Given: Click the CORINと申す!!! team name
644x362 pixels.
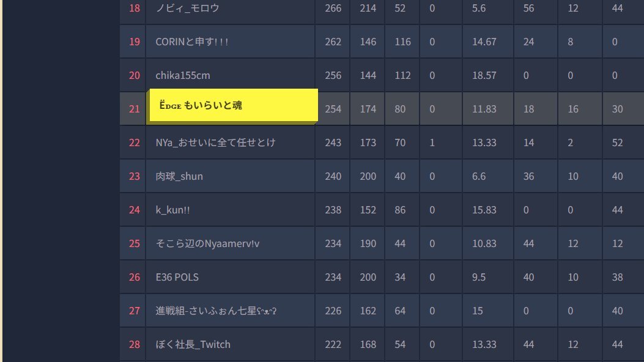Looking at the screenshot, I should point(192,42).
